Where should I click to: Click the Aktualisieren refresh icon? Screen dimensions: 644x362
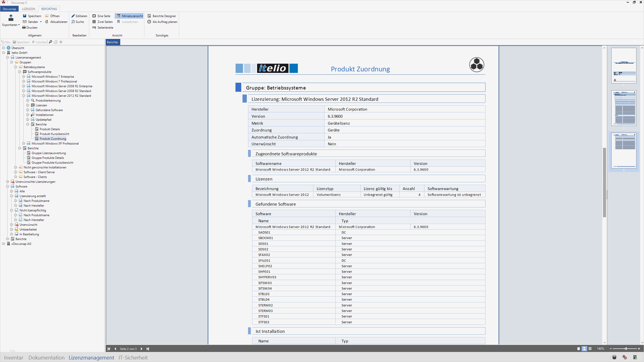tap(47, 22)
